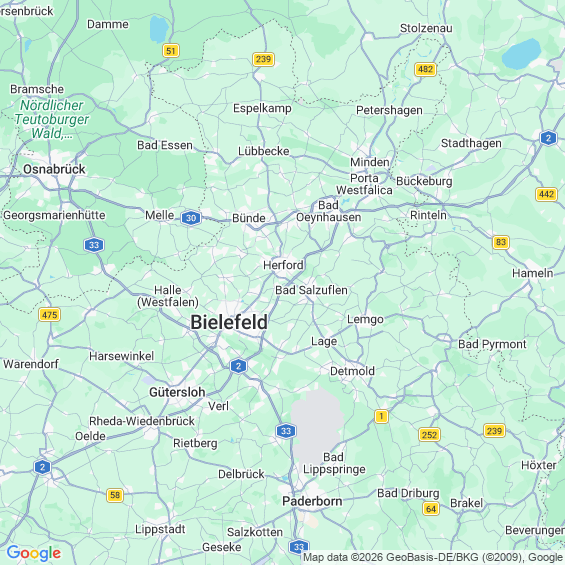This screenshot has height=565, width=565.
Task: Click the yellow 482 road shield
Action: coord(426,69)
